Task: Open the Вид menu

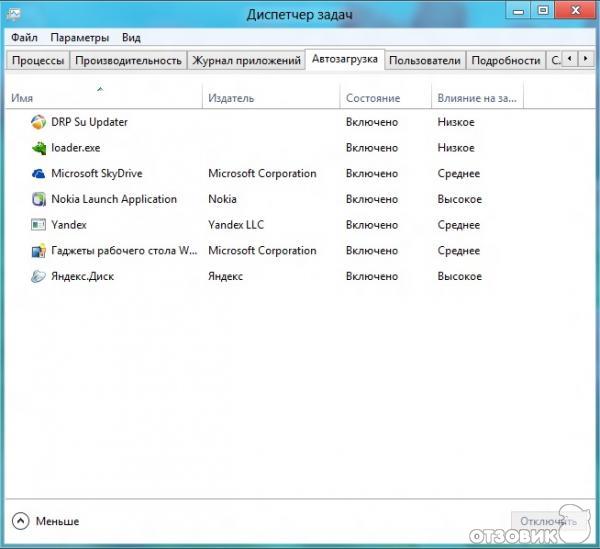Action: pos(131,37)
